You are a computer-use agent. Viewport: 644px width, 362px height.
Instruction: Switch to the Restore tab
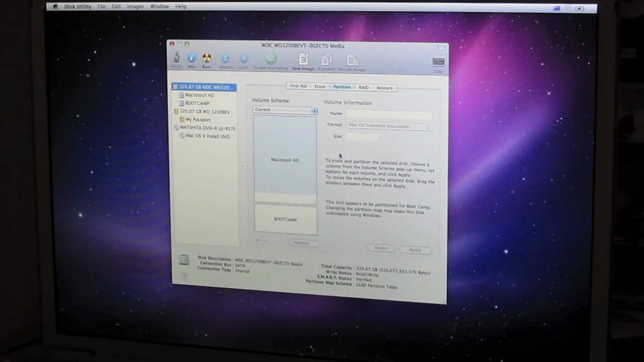coord(384,88)
